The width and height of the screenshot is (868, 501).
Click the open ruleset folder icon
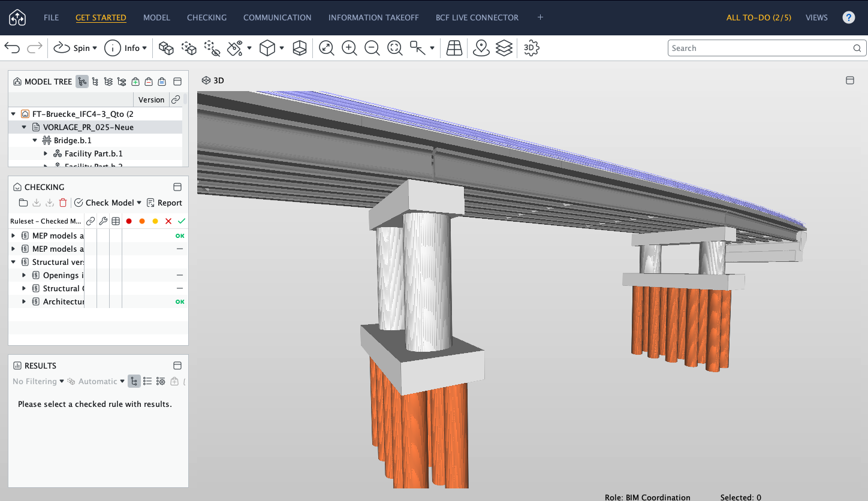coord(23,203)
